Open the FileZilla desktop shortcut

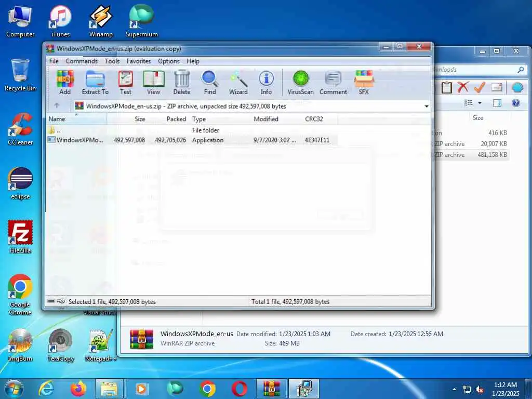pyautogui.click(x=20, y=237)
